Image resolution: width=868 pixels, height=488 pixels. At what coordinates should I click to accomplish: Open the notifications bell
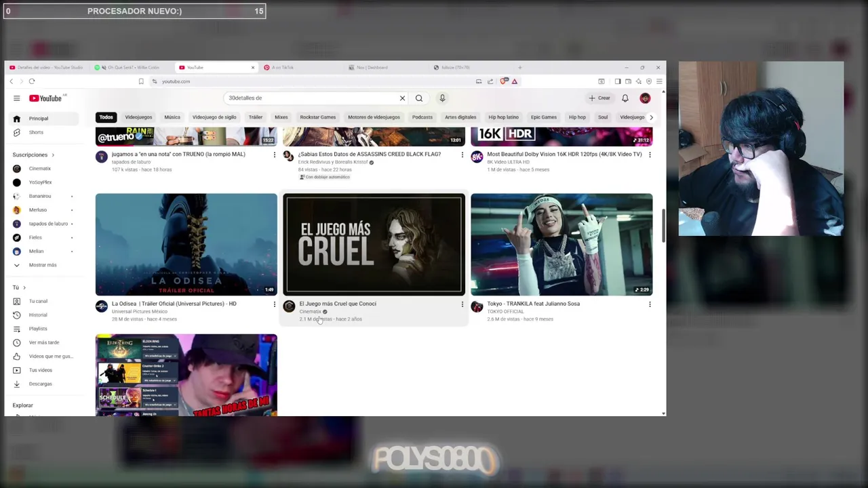pyautogui.click(x=625, y=98)
